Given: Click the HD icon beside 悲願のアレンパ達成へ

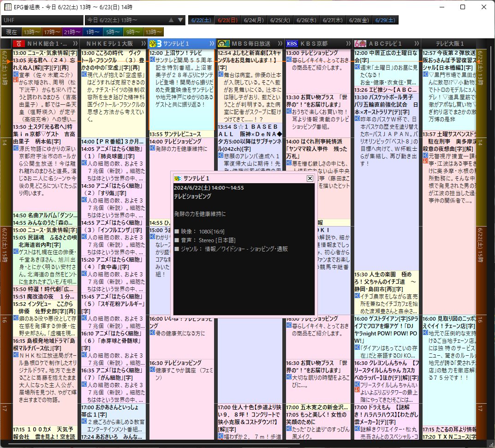Looking at the screenshot, I should tap(221, 155).
